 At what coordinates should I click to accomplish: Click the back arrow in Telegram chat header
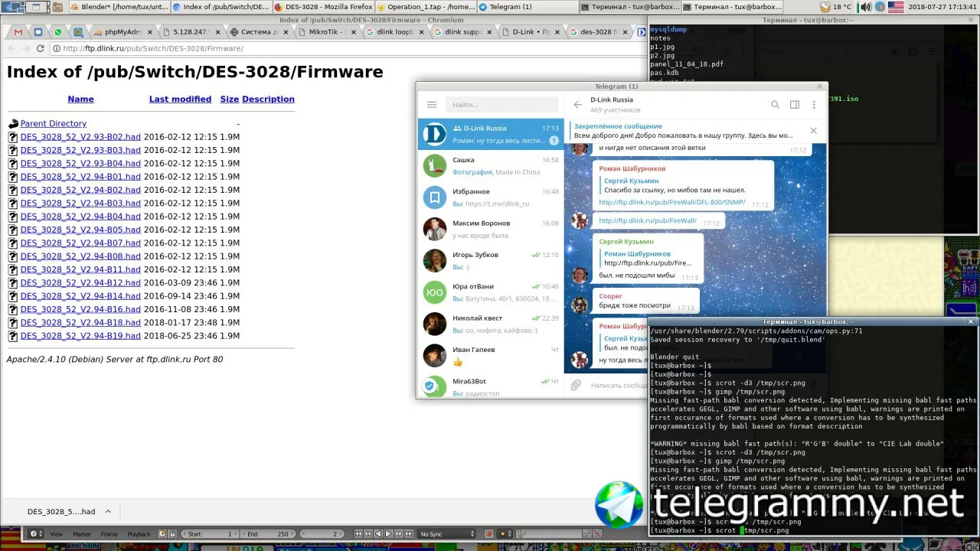click(577, 105)
